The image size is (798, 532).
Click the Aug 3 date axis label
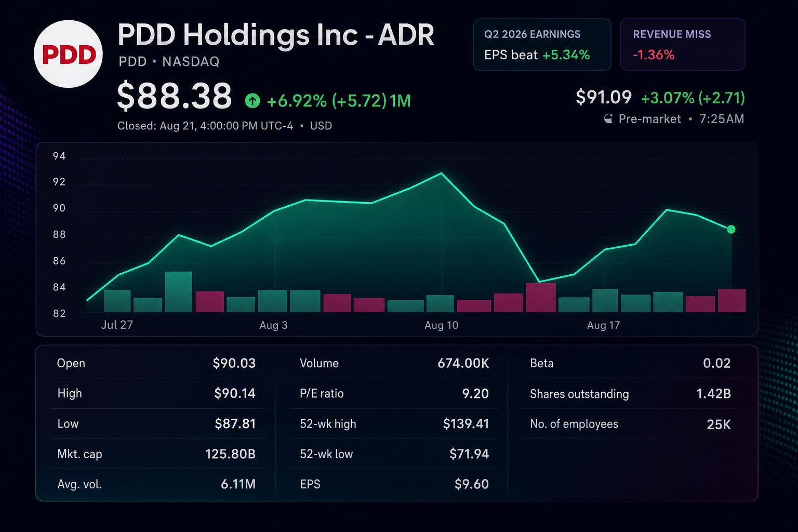pyautogui.click(x=273, y=325)
